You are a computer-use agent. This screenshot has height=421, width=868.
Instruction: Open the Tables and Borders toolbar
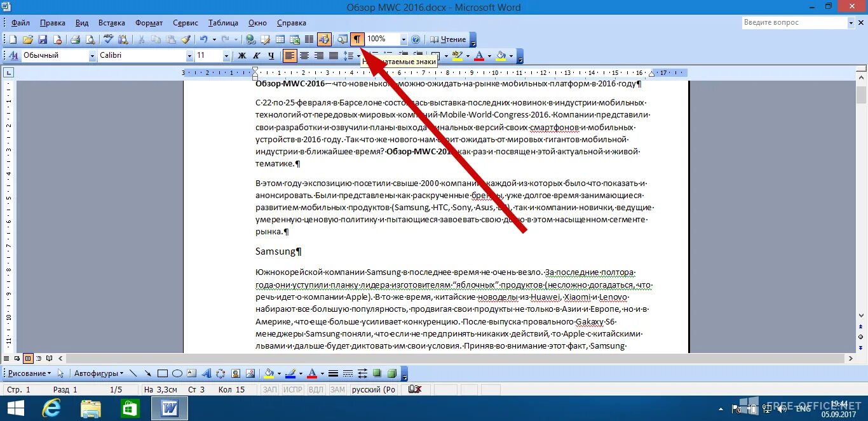(x=265, y=39)
